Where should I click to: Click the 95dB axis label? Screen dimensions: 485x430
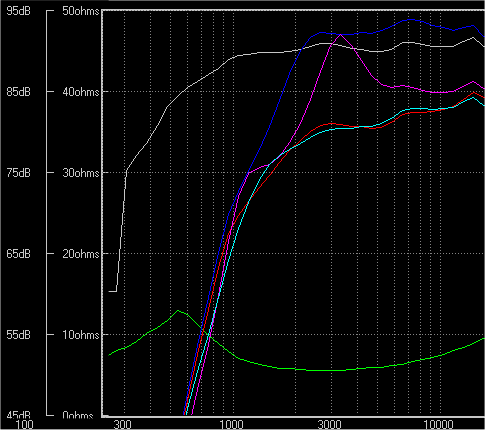(18, 11)
